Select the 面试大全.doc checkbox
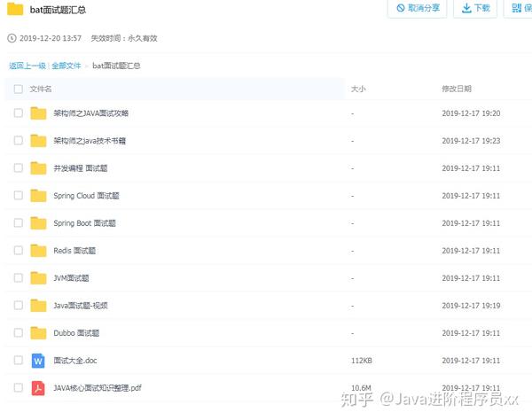 [19, 360]
